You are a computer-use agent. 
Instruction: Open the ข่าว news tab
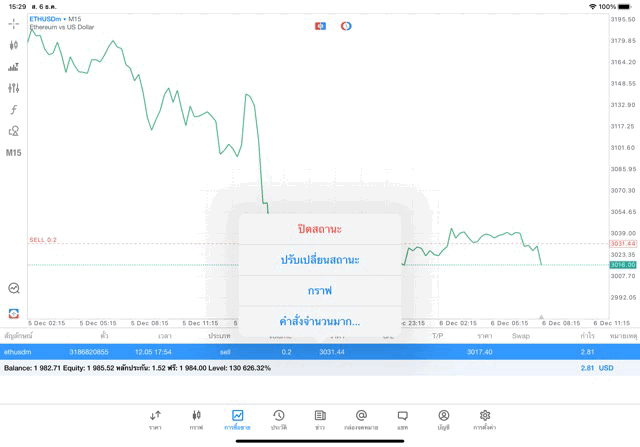[320, 419]
